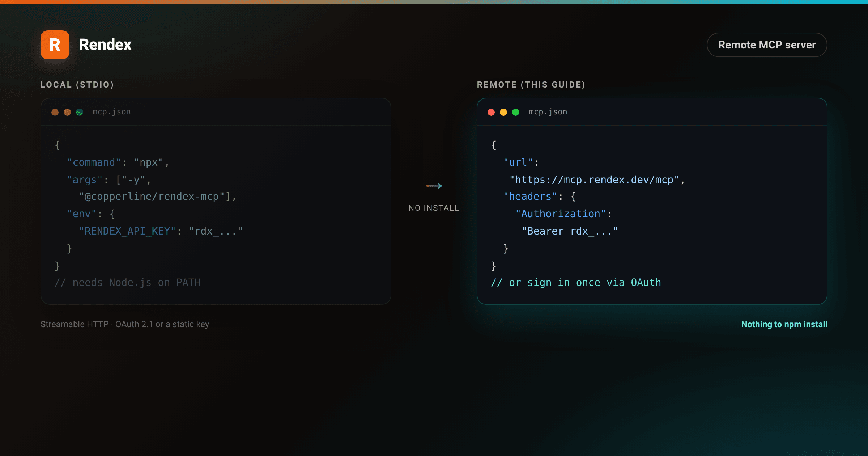Click the Nothing to npm install text
The width and height of the screenshot is (868, 456).
click(784, 324)
